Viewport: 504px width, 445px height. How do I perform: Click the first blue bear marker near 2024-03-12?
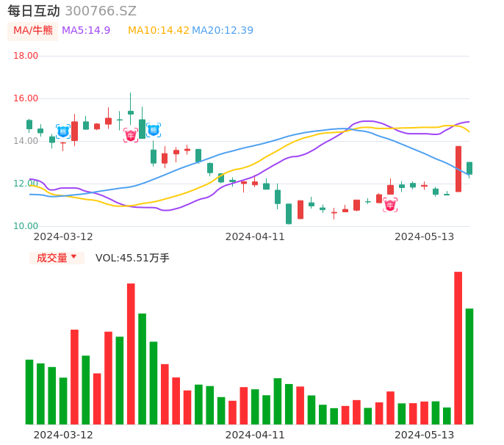pyautogui.click(x=63, y=131)
